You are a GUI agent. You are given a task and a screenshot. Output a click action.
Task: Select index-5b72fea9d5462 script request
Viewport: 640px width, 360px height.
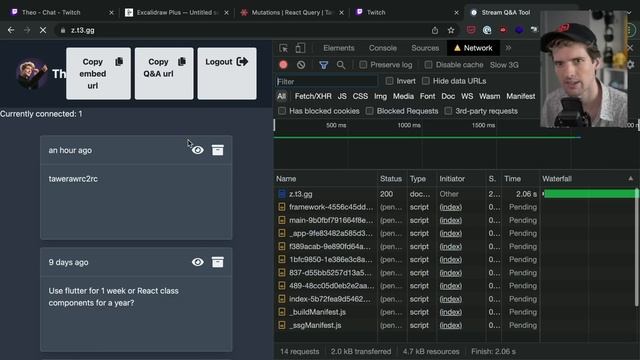coord(455,299)
